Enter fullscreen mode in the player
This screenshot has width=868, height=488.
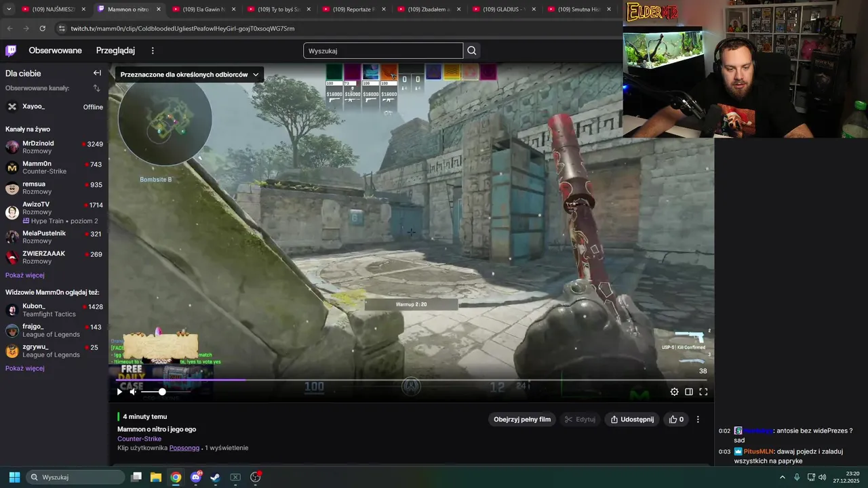(x=703, y=392)
